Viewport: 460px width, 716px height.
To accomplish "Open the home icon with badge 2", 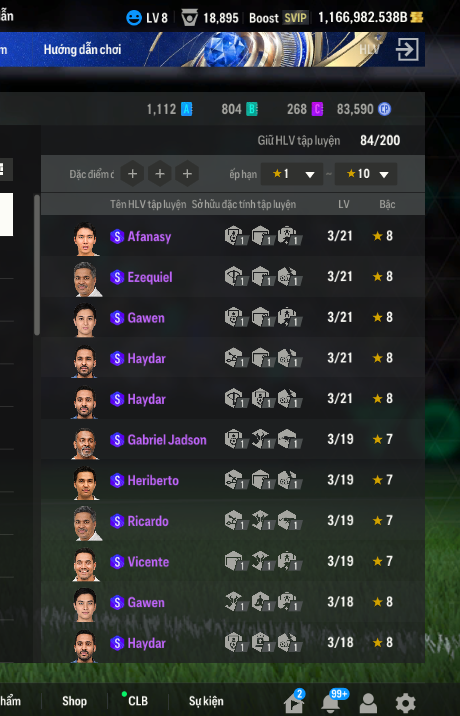I will [x=294, y=702].
